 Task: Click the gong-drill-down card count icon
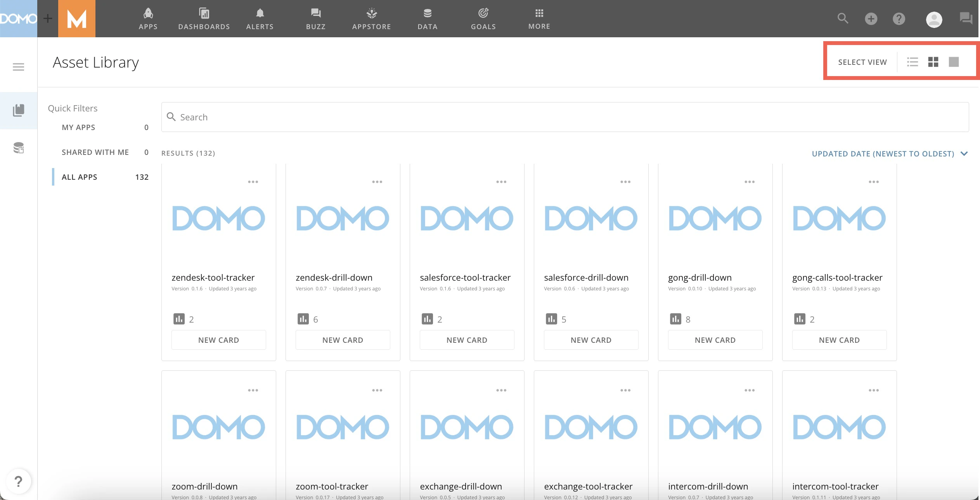(675, 319)
